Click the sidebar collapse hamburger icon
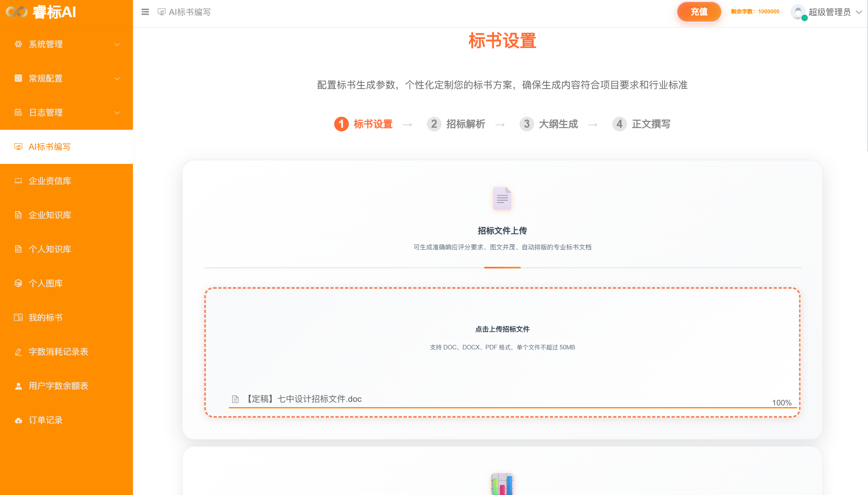 [x=145, y=12]
